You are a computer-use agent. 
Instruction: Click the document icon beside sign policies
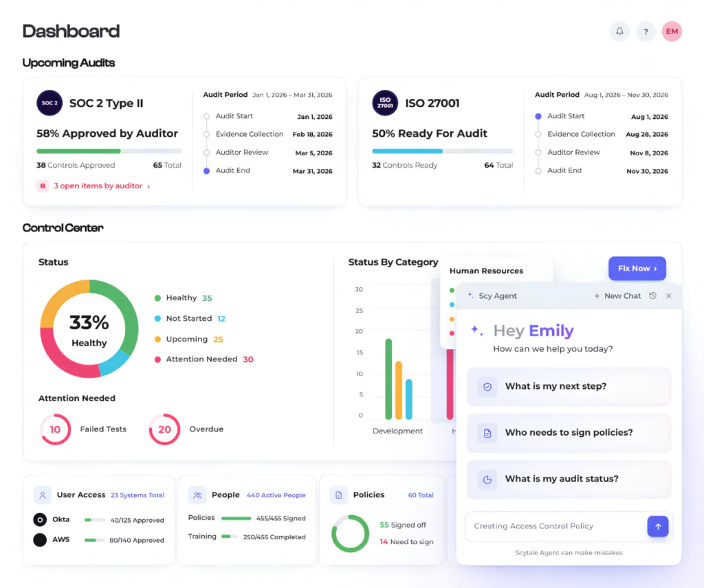pos(487,433)
